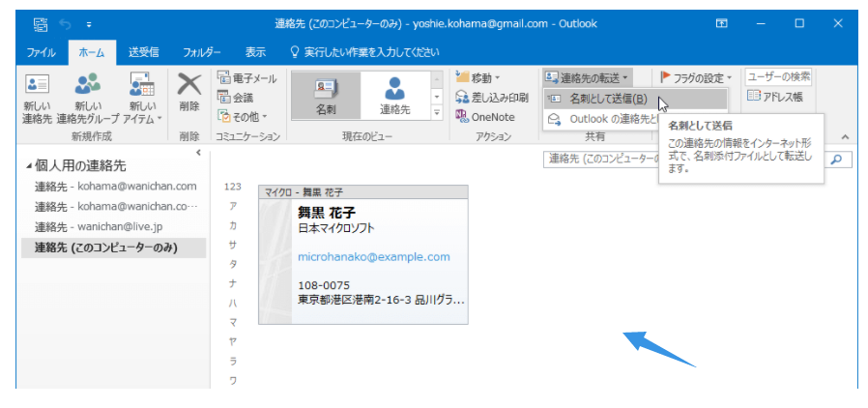Viewport: 868px width, 408px height.
Task: Click the 連絡先 (このコンピューター search field
Action: pos(602,159)
